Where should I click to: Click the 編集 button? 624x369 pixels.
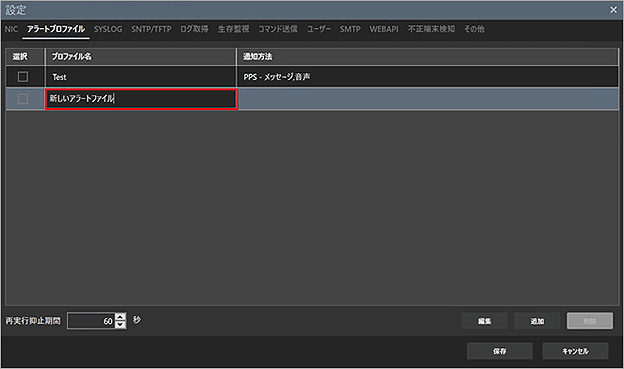click(484, 321)
